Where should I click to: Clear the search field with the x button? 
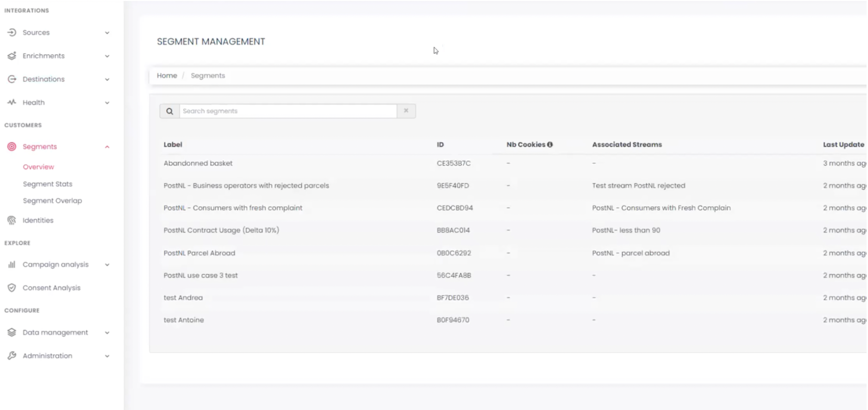tap(406, 111)
